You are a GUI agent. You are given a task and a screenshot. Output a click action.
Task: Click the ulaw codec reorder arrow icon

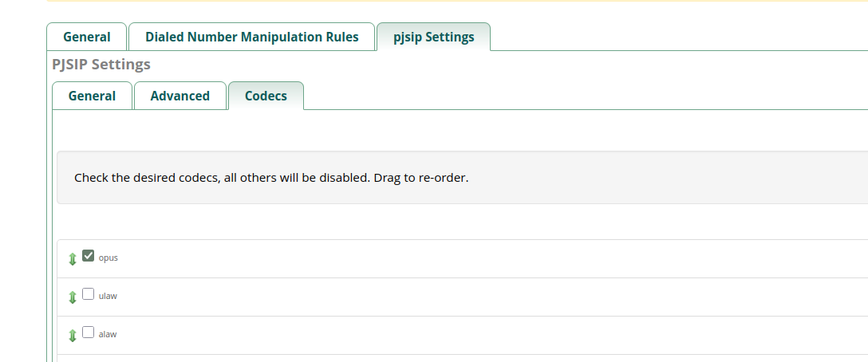coord(73,297)
